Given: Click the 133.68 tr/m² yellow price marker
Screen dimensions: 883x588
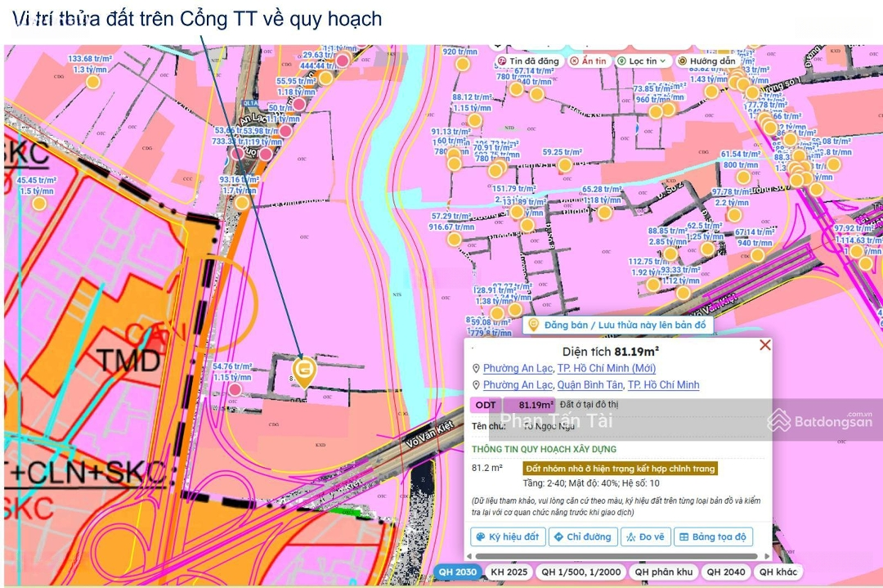Looking at the screenshot, I should click(x=92, y=82).
